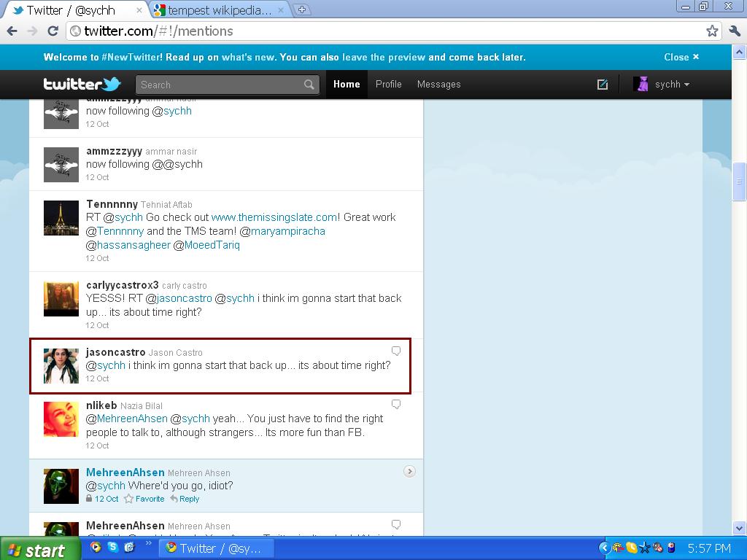
Task: Click the nlikeb username
Action: point(101,405)
